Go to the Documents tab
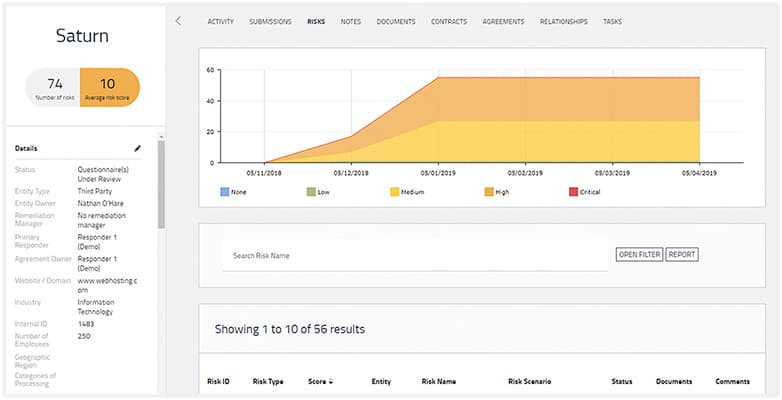782x400 pixels. click(396, 21)
